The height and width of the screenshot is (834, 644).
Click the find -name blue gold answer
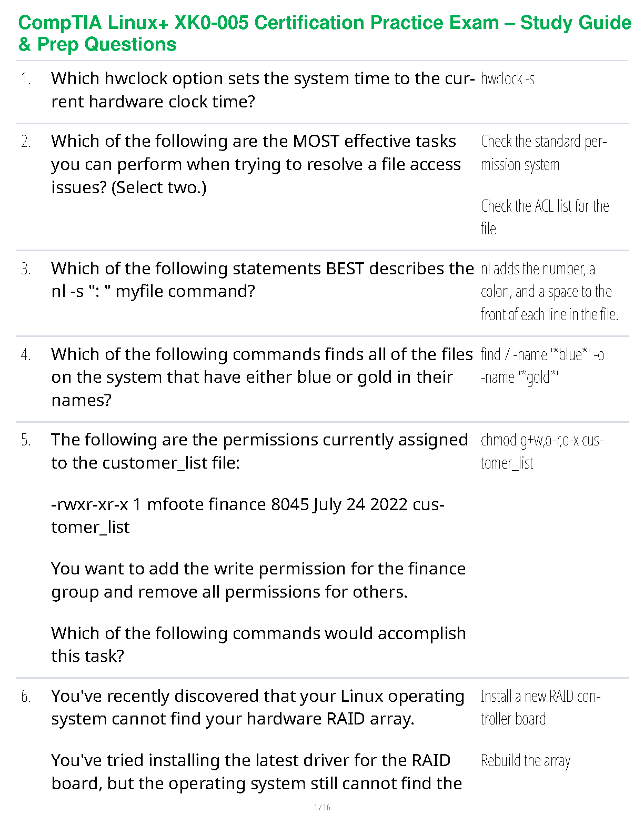pyautogui.click(x=542, y=366)
